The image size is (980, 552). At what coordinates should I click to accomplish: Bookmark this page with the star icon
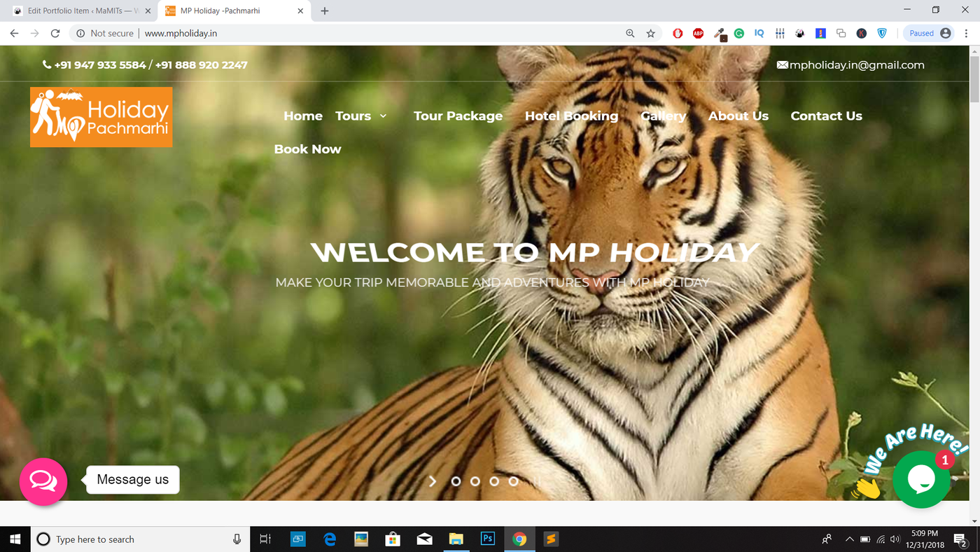(650, 33)
